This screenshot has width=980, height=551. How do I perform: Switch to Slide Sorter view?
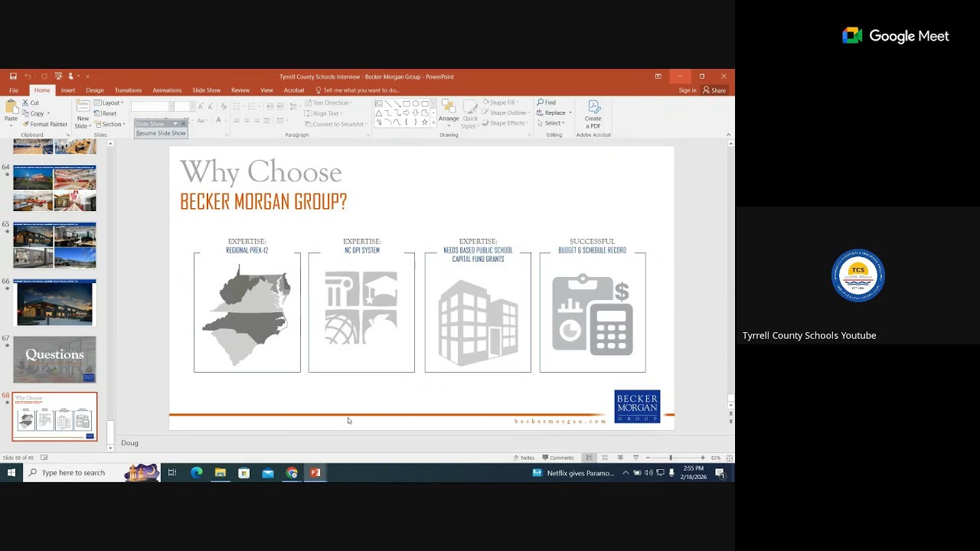605,458
